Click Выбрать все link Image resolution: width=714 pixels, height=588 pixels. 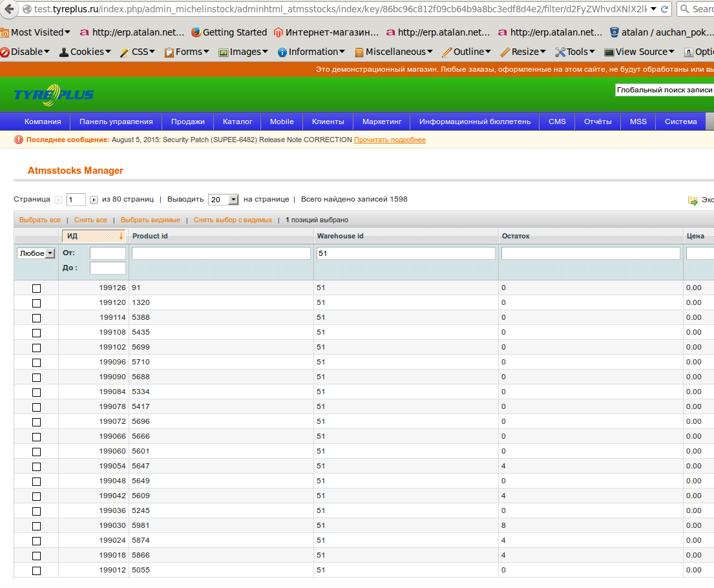(x=39, y=220)
